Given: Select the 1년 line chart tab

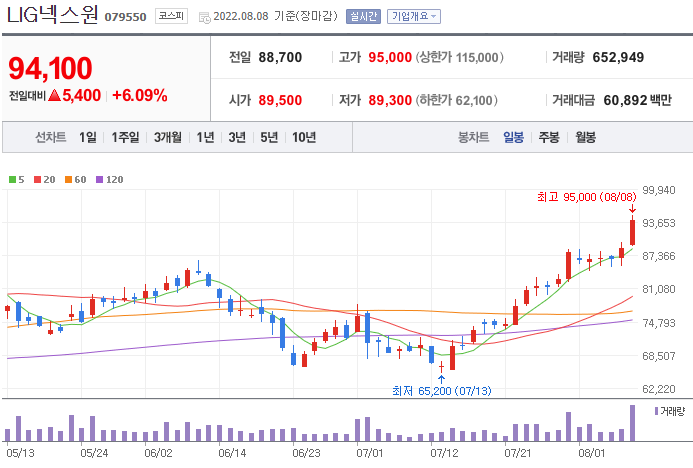Looking at the screenshot, I should [x=205, y=137].
